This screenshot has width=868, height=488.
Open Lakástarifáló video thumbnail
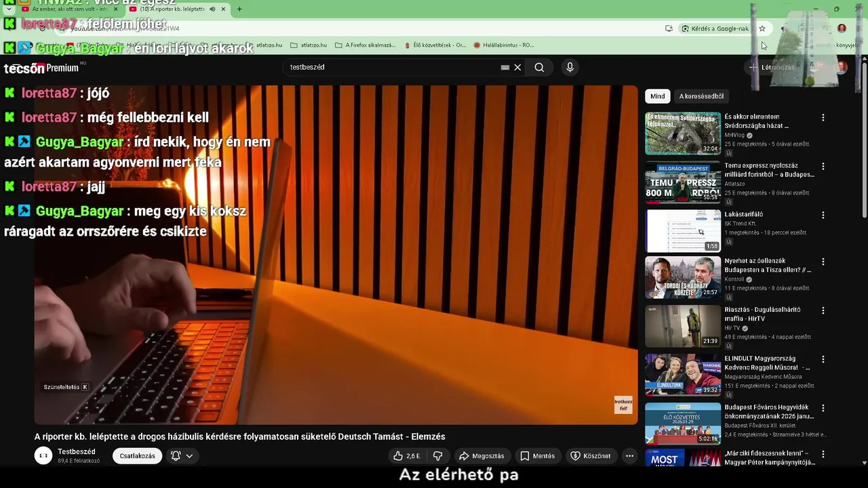click(683, 231)
